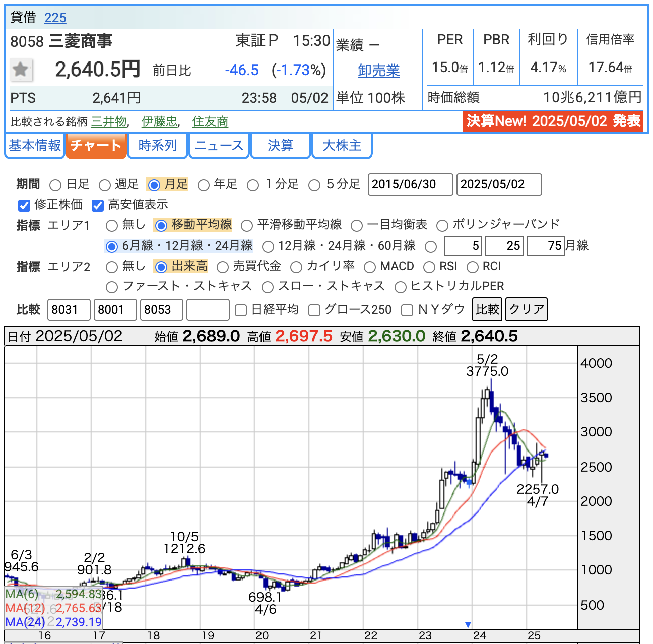The height and width of the screenshot is (644, 653).
Task: Click comparison code field 8001
Action: pos(115,310)
